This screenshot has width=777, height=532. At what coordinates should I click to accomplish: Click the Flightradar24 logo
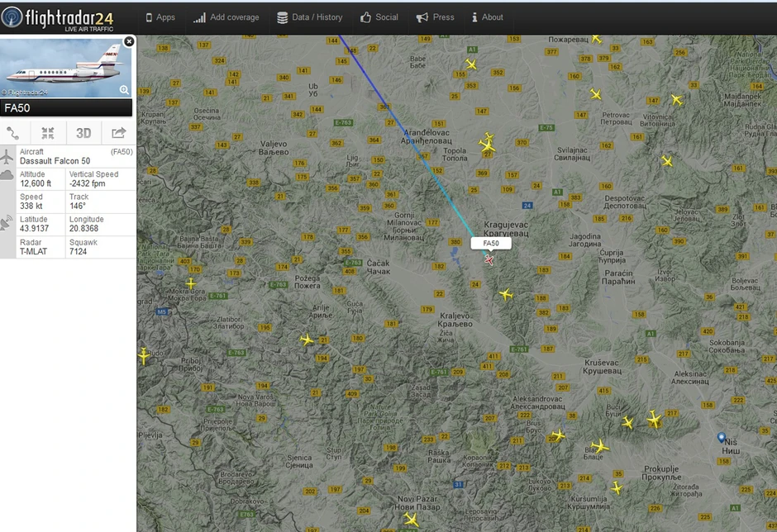58,17
